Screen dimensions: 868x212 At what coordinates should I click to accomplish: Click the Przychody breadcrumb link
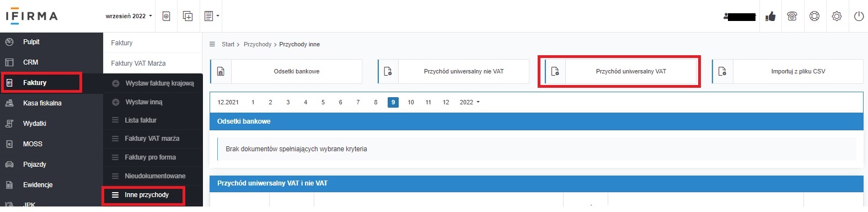pyautogui.click(x=258, y=44)
